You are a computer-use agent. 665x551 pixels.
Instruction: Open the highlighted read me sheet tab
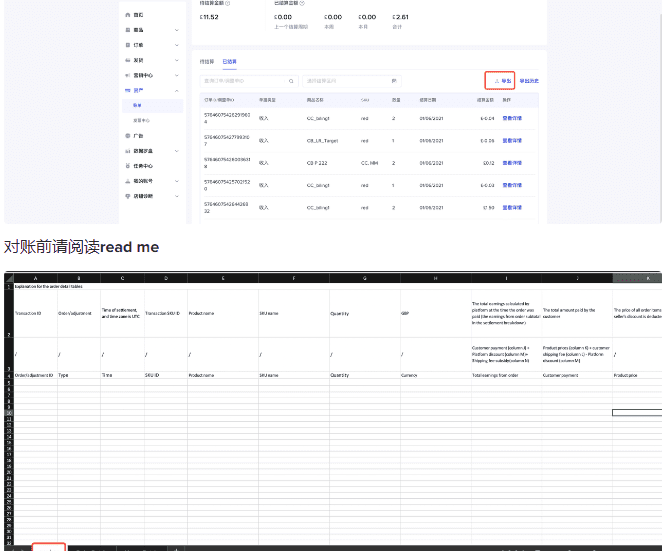click(49, 548)
